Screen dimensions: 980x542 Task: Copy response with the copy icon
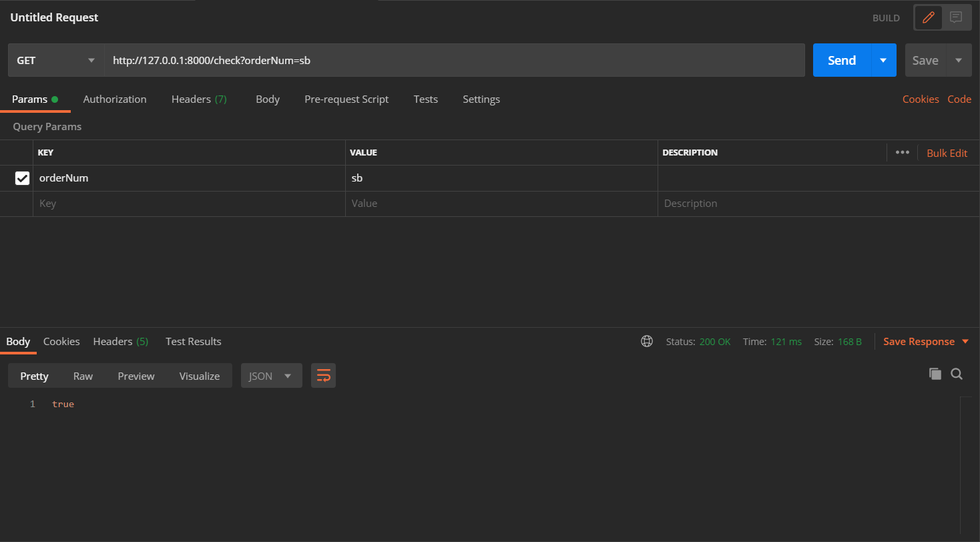tap(935, 374)
